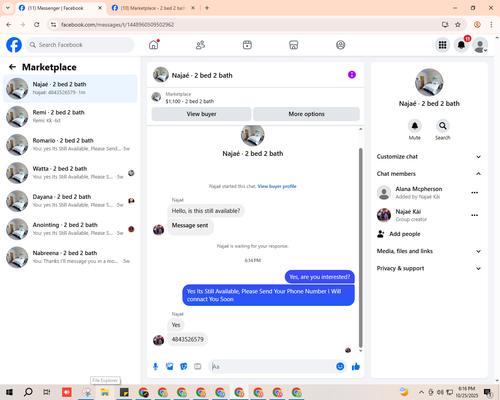Open View buyer profile link
The image size is (500, 400).
coord(277,186)
